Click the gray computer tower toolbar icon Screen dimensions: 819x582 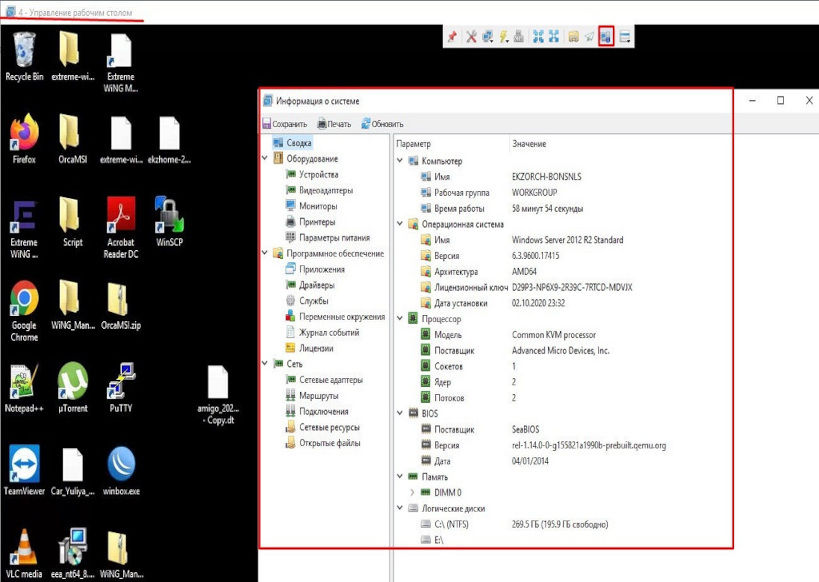519,37
